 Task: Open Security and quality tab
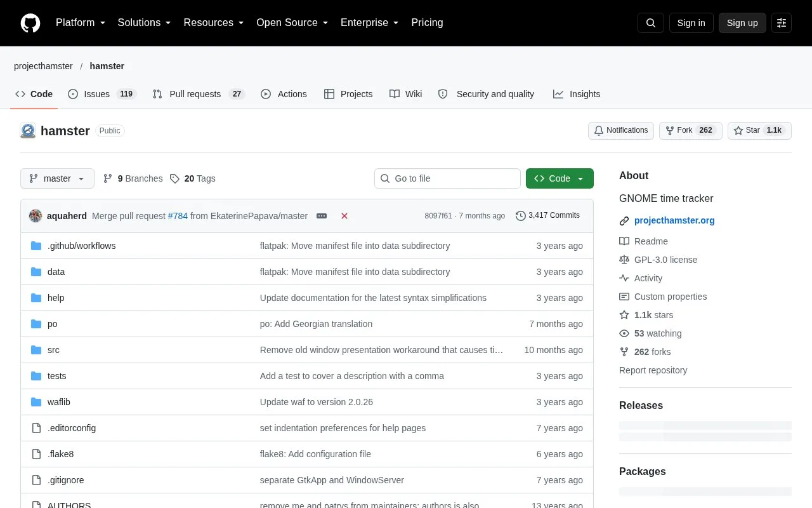coord(487,94)
